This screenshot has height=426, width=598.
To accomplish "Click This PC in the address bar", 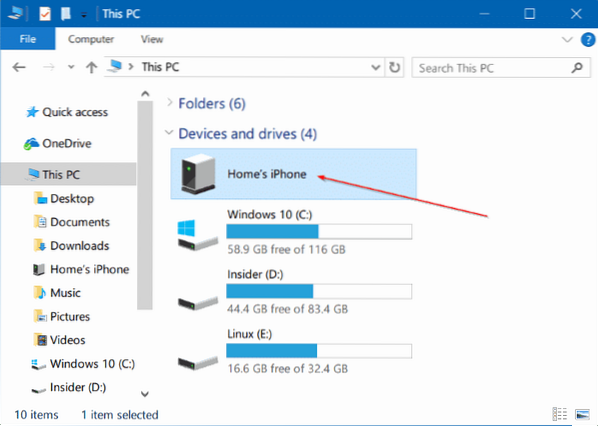I will click(160, 67).
